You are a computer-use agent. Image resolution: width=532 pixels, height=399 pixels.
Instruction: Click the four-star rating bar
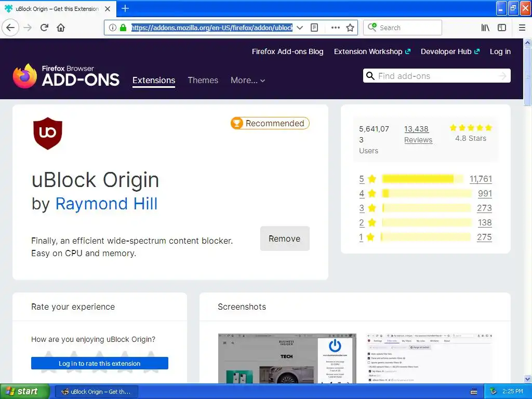[x=427, y=193]
